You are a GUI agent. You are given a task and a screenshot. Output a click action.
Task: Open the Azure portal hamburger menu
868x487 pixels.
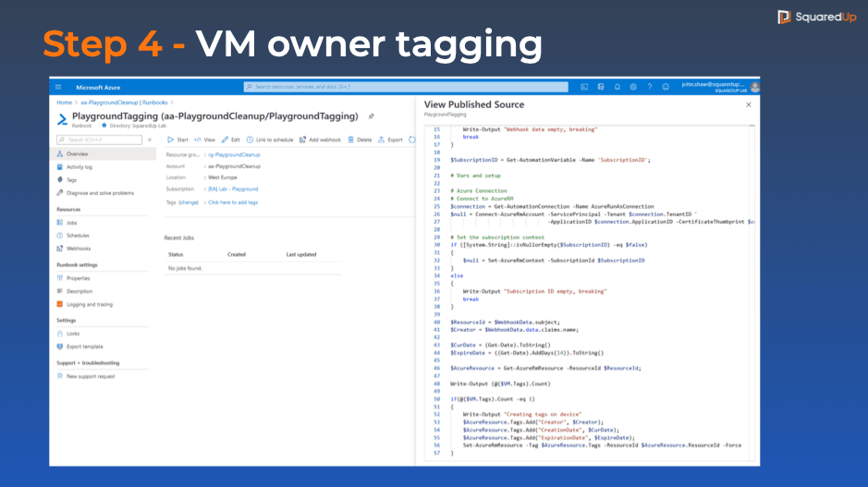pos(58,88)
